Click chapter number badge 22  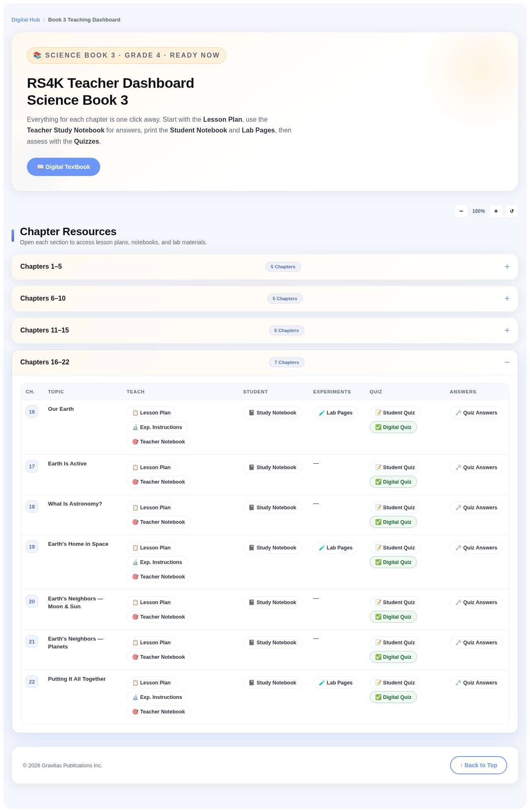coord(32,682)
